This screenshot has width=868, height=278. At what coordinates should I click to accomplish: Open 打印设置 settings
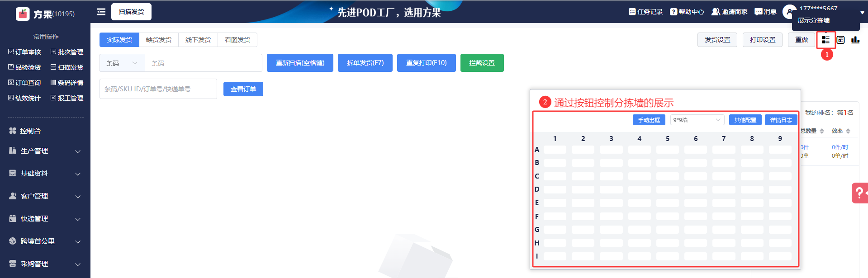763,40
